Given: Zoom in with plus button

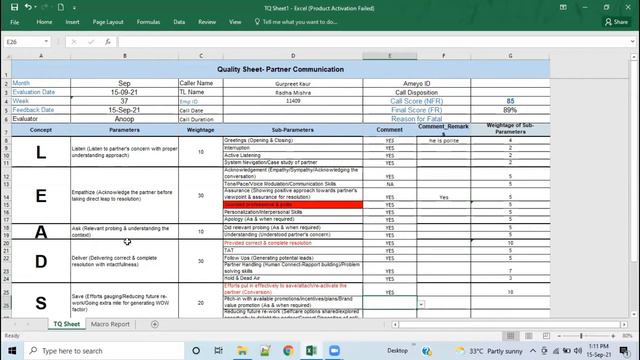Looking at the screenshot, I should coord(613,336).
